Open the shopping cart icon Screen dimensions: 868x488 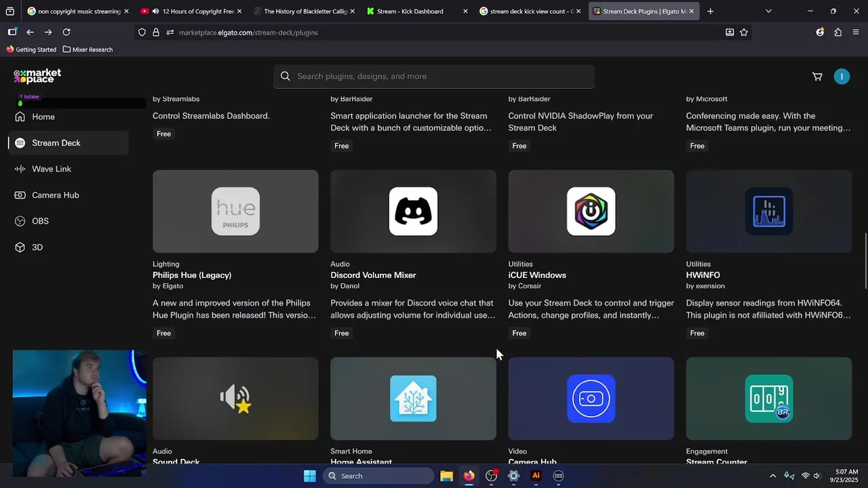tap(817, 77)
